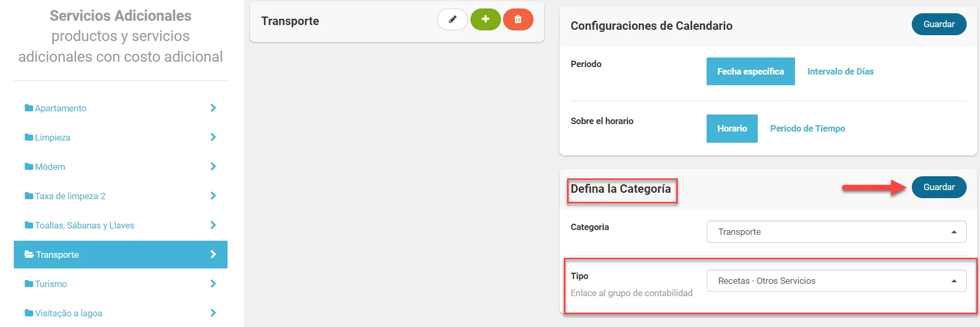Click Guardar in Defina la Categoría
The height and width of the screenshot is (327, 980).
[938, 187]
